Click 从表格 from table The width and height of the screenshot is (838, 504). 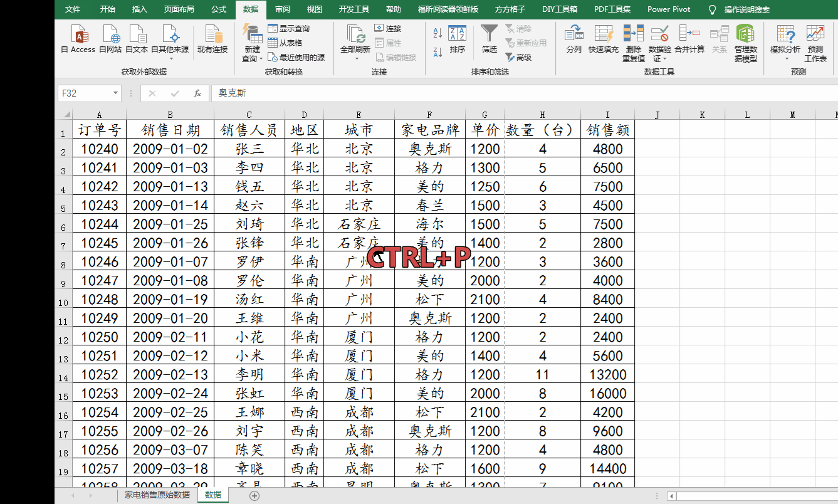(285, 43)
